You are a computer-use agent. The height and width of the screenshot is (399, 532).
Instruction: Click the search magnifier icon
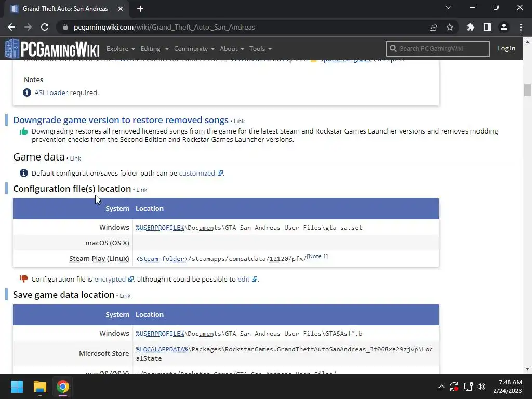[x=393, y=48]
